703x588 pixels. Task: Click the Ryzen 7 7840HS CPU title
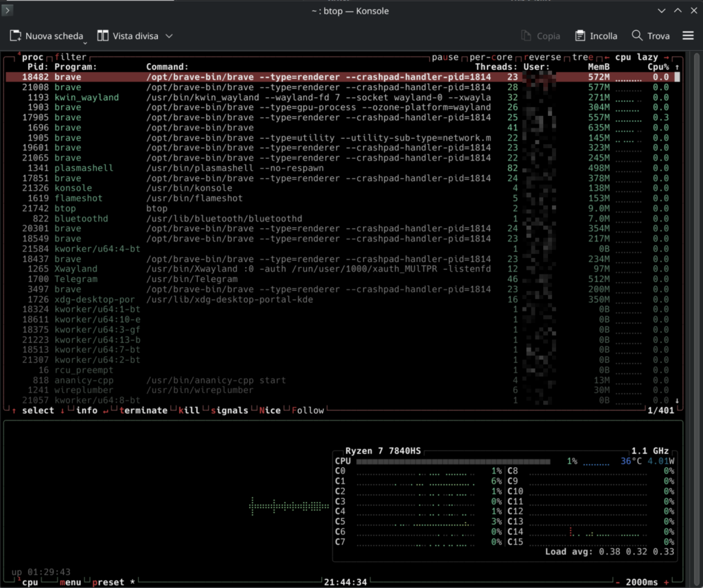383,451
